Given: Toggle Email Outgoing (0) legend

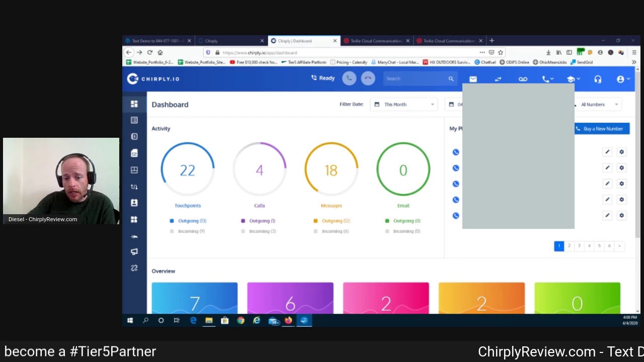Looking at the screenshot, I should pyautogui.click(x=403, y=221).
